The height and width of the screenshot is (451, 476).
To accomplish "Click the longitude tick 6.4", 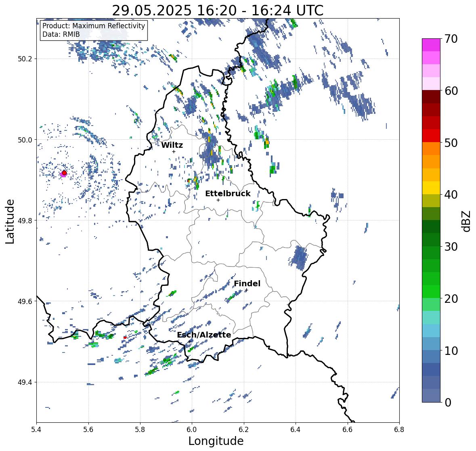I will (x=296, y=429).
